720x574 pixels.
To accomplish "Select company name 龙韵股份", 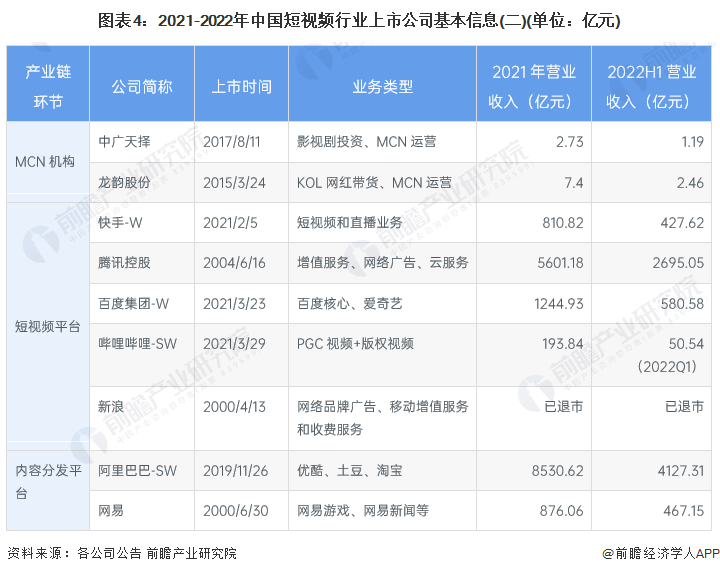I will 124,182.
